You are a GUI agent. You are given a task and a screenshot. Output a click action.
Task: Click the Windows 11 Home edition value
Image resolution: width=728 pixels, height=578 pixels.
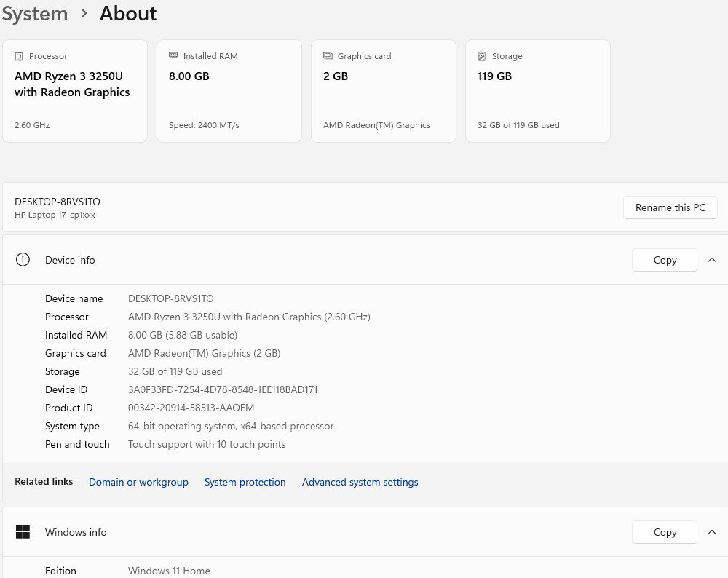pyautogui.click(x=169, y=571)
